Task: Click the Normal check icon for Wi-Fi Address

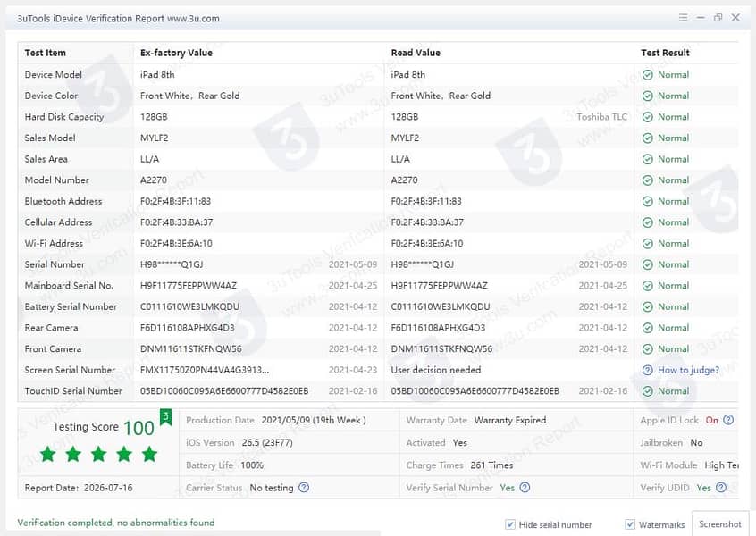Action: 648,243
